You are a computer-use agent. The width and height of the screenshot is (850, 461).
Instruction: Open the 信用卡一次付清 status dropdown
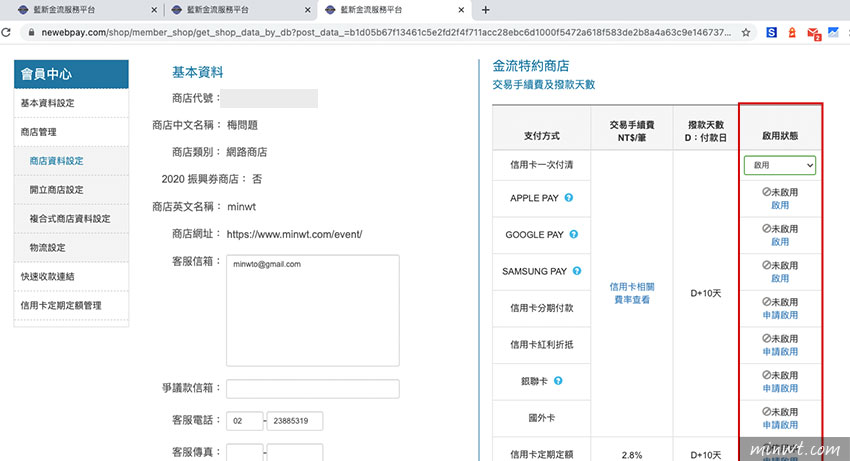click(x=780, y=165)
